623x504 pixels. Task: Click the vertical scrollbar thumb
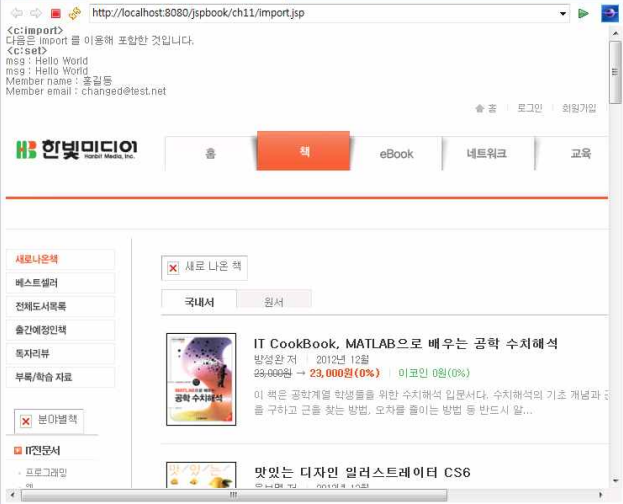[615, 72]
